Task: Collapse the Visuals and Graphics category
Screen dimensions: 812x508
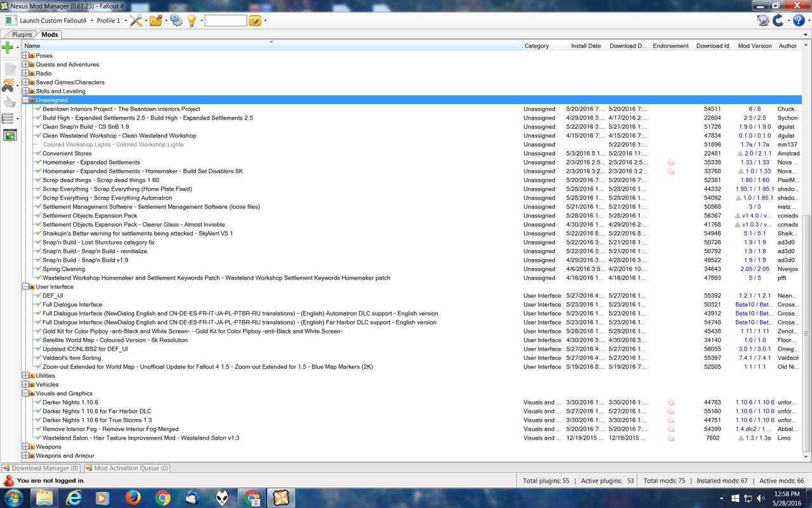Action: pyautogui.click(x=25, y=393)
